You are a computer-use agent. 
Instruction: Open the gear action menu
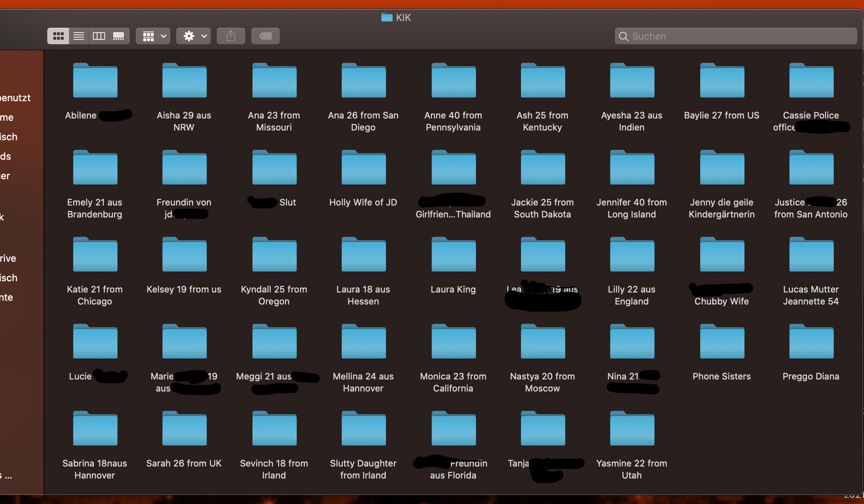click(x=193, y=36)
